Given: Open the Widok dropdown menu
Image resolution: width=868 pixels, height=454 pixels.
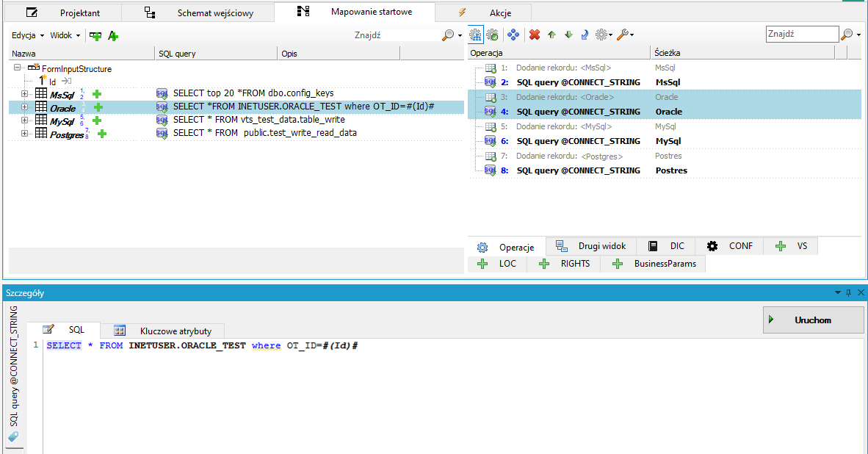Looking at the screenshot, I should (65, 35).
